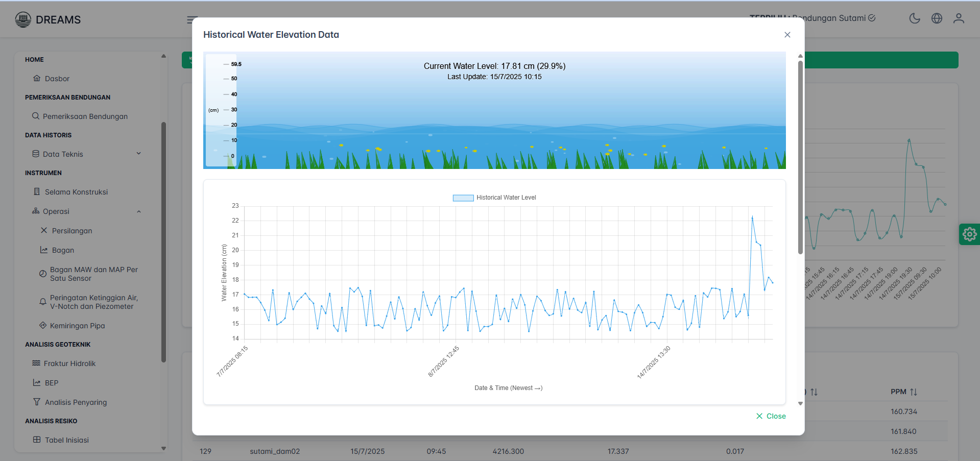This screenshot has width=980, height=461.
Task: Collapse the Operasi submenu
Action: point(138,211)
